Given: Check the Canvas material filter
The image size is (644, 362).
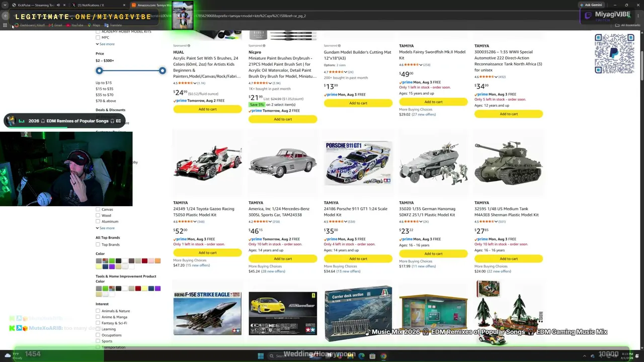Looking at the screenshot, I should click(98, 210).
